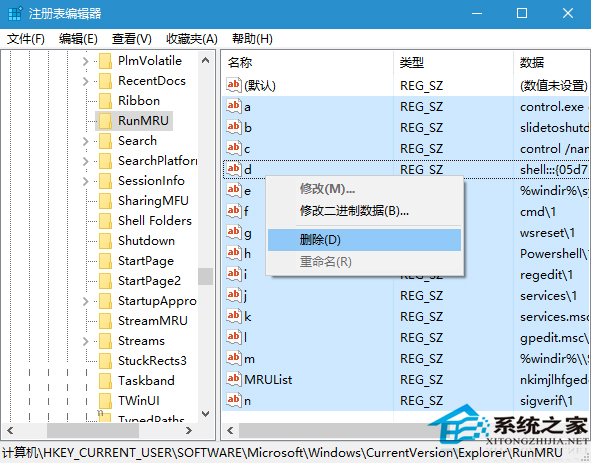
Task: Expand the Search key
Action: click(x=86, y=141)
